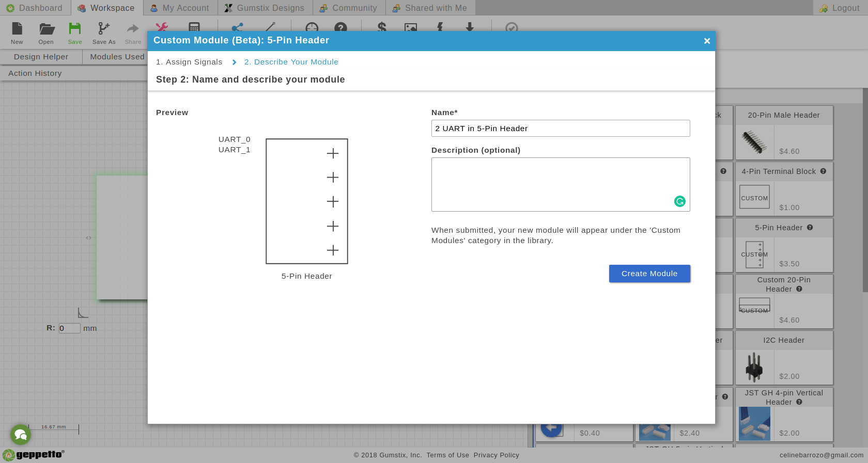Go back to step 1. Assign Signals
Screen dimensions: 868x463
189,62
